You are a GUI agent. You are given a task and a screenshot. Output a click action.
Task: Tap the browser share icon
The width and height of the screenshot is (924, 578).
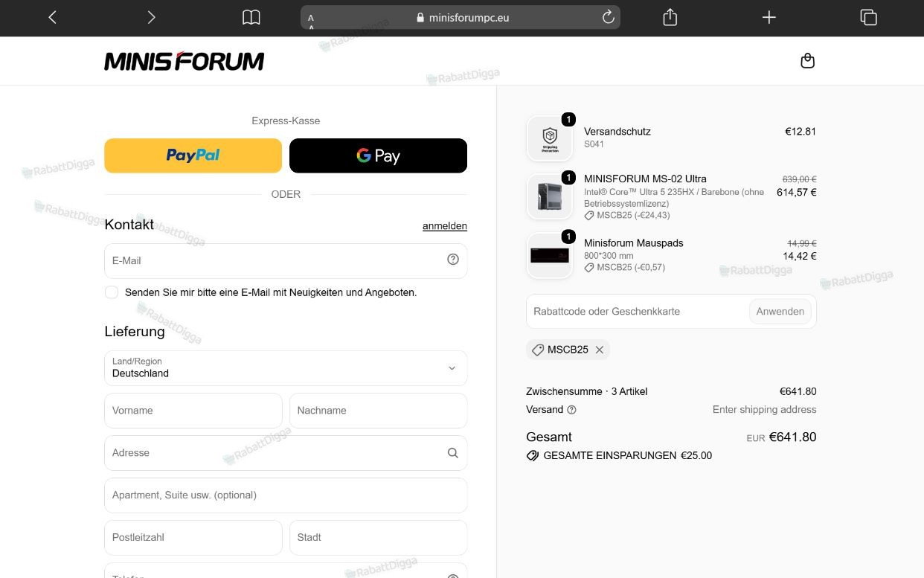pos(670,17)
